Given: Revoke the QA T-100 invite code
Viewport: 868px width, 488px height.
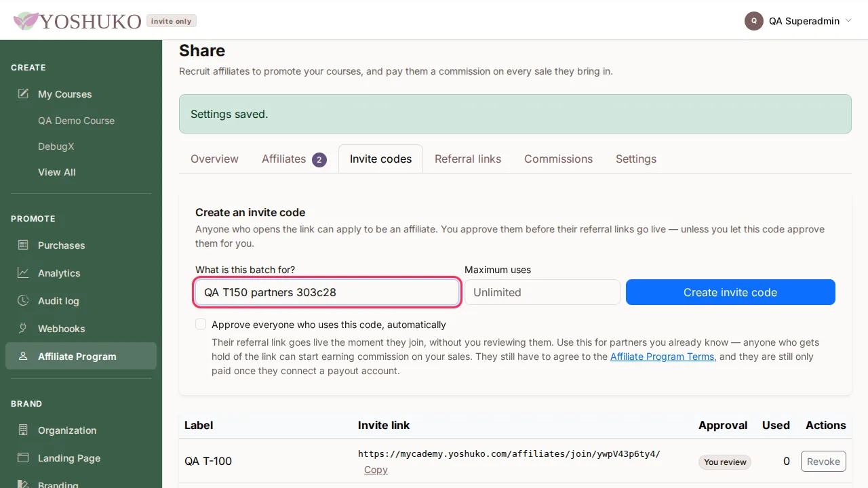Looking at the screenshot, I should tap(823, 462).
